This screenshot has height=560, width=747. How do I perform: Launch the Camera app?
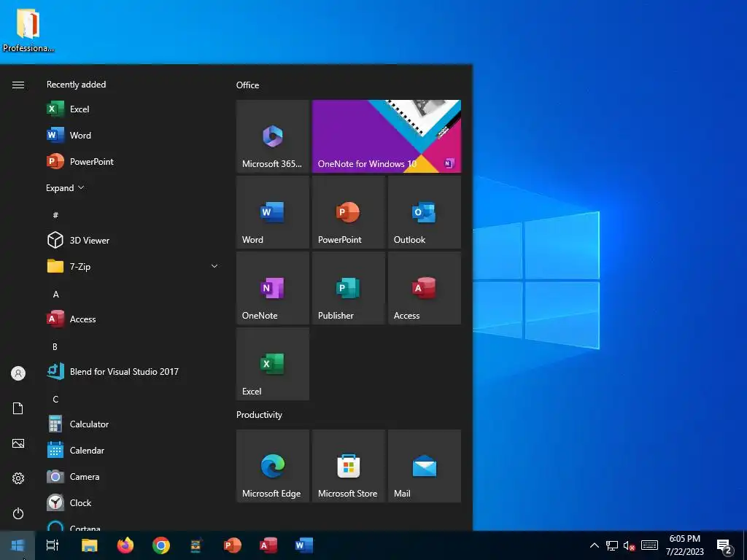[133, 476]
